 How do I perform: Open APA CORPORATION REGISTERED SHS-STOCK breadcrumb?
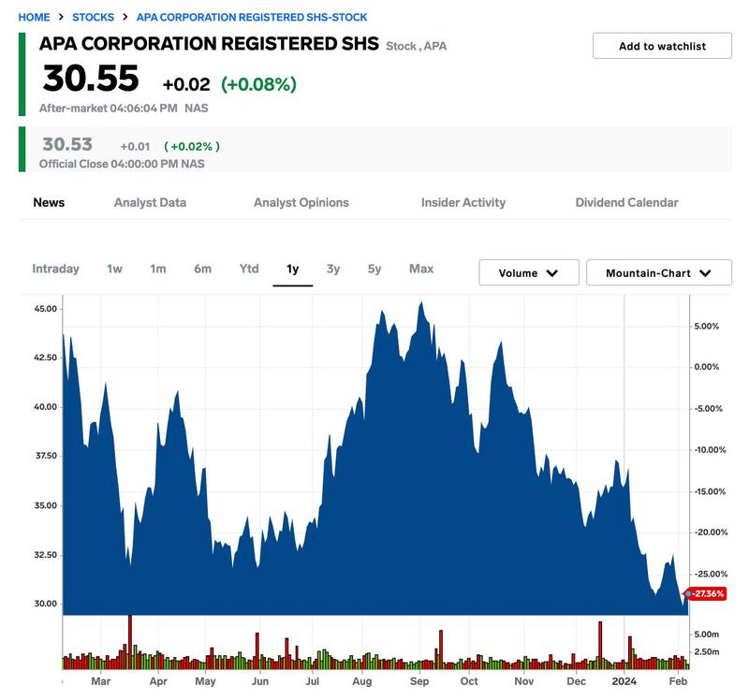pos(252,17)
